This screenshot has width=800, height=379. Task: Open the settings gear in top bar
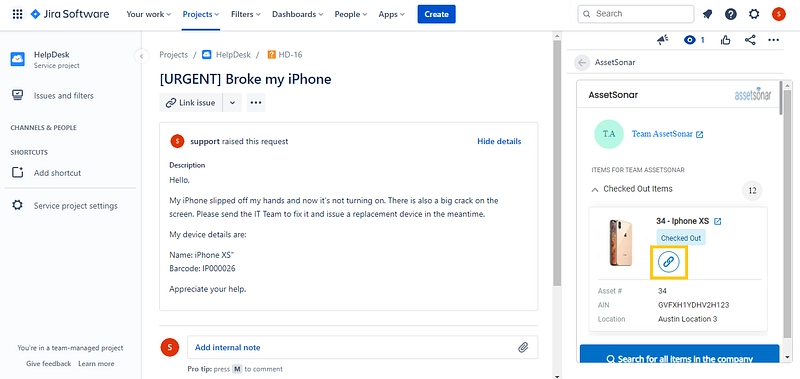click(x=754, y=14)
